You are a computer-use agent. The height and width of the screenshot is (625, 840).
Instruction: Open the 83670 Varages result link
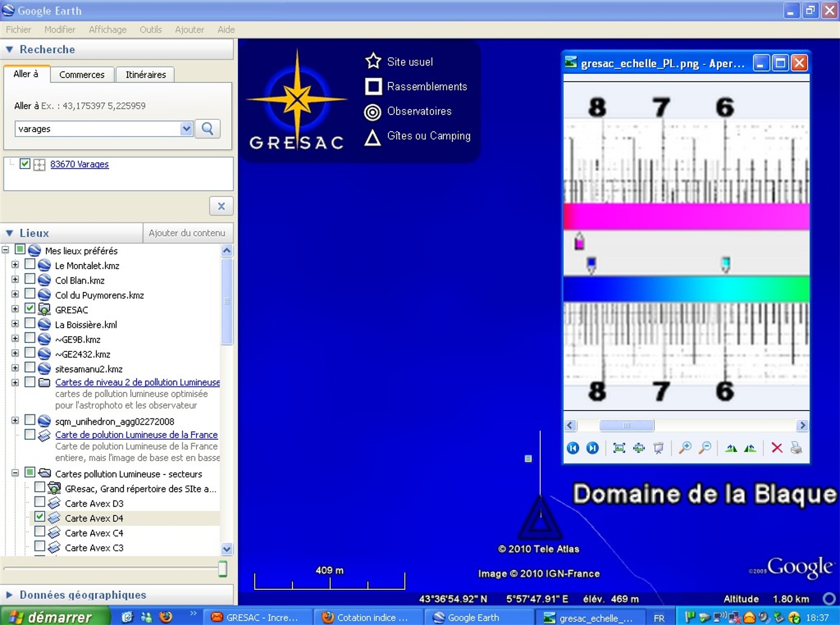coord(79,164)
